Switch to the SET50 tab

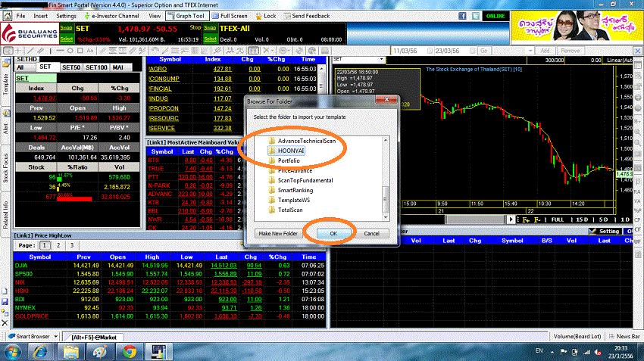click(x=71, y=67)
